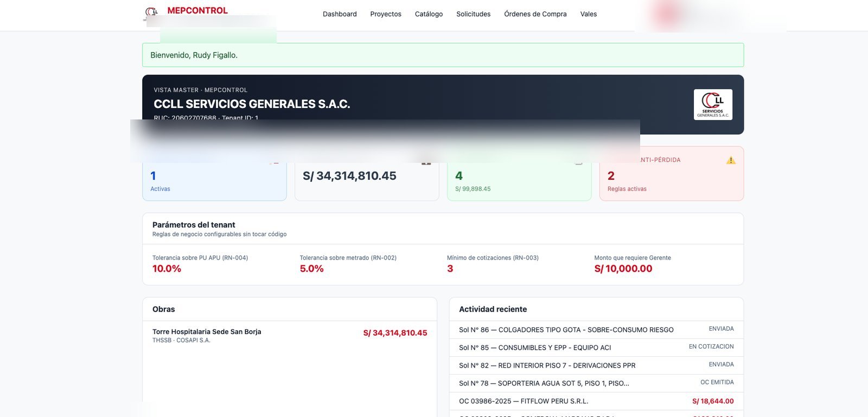The width and height of the screenshot is (868, 417).
Task: Click the anti-pérdida warning triangle icon
Action: point(731,160)
